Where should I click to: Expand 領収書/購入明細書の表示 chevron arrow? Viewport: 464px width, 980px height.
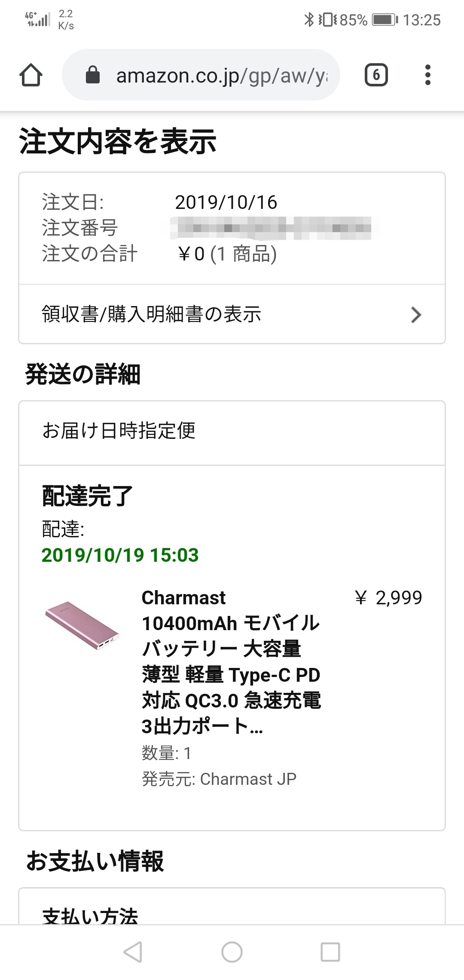pyautogui.click(x=415, y=315)
